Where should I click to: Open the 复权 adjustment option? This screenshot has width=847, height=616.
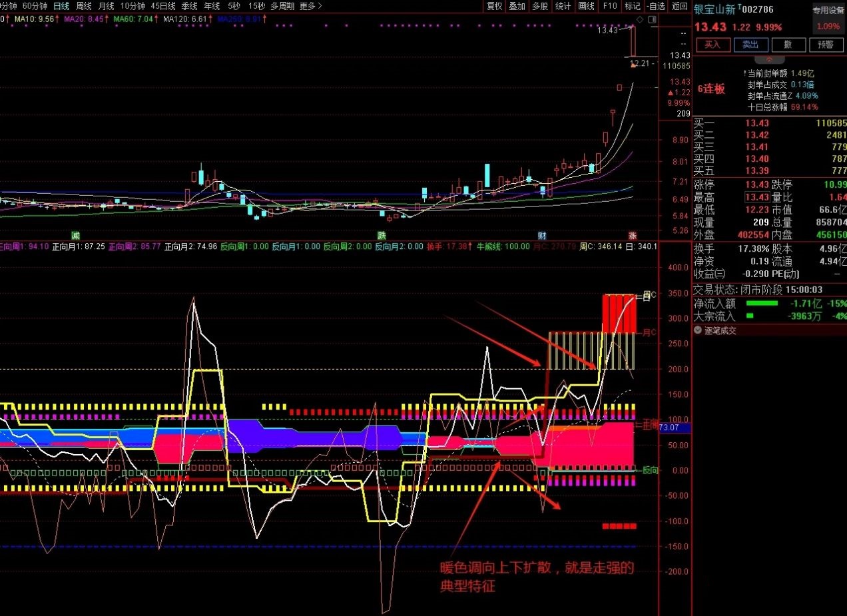(x=495, y=6)
